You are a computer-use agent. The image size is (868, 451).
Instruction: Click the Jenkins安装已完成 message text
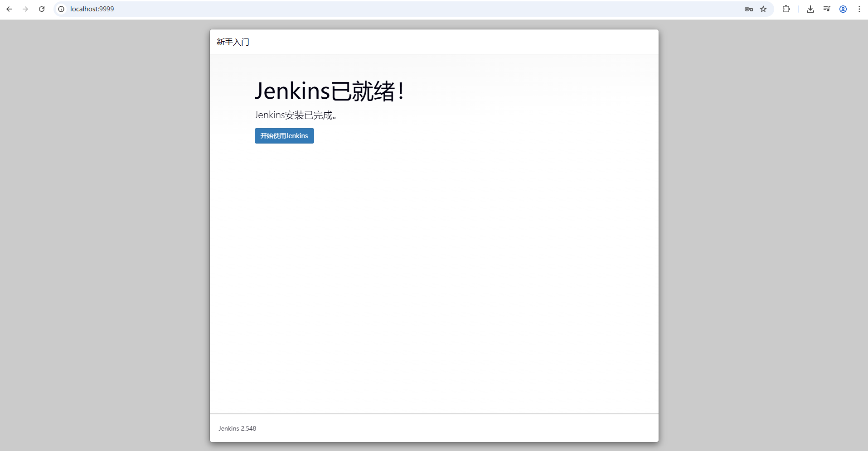296,115
